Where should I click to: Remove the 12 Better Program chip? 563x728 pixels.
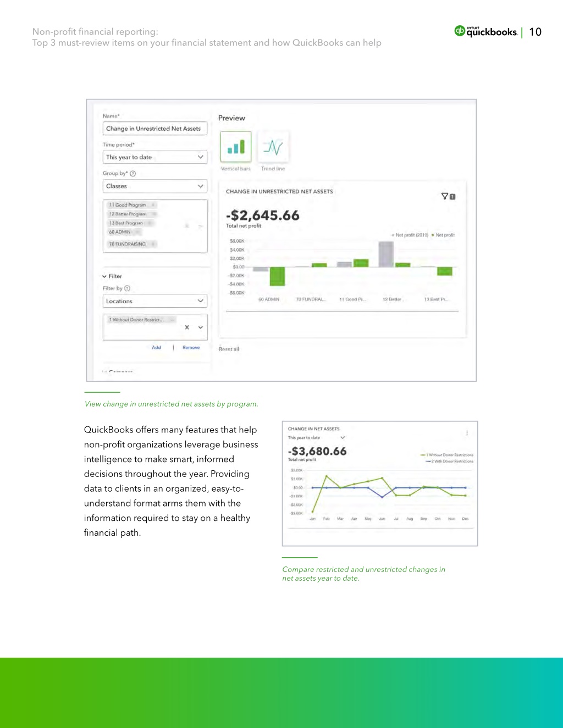click(x=154, y=214)
